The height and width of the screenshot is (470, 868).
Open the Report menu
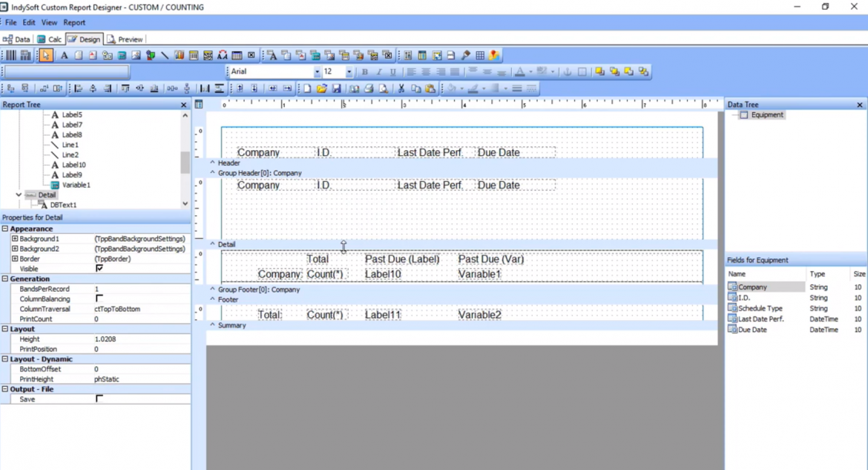pos(74,22)
